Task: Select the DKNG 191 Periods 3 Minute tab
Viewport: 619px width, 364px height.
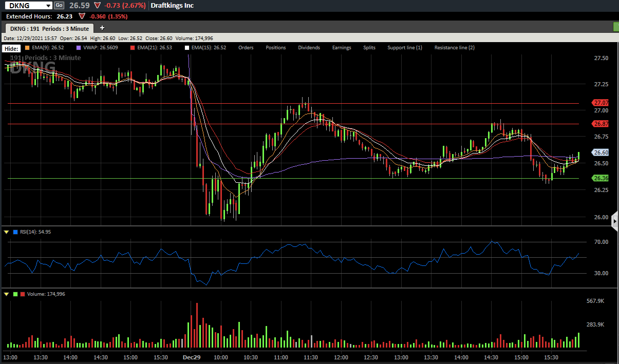Action: click(x=50, y=28)
